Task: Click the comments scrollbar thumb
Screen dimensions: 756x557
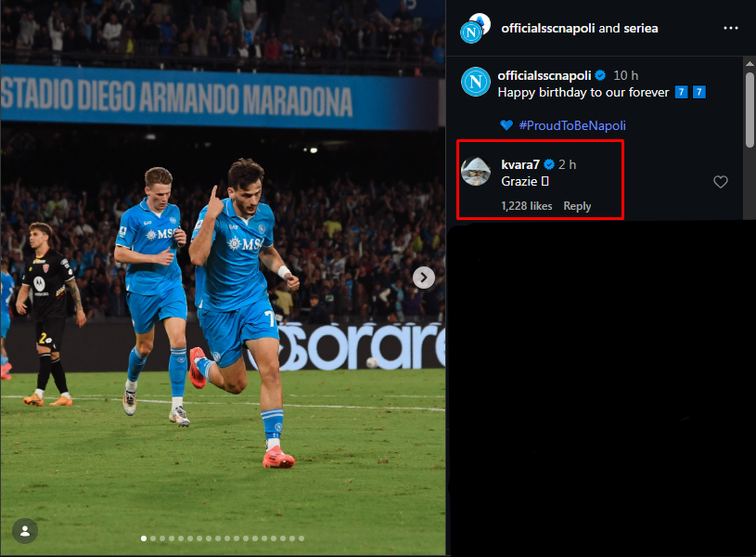Action: (750, 110)
